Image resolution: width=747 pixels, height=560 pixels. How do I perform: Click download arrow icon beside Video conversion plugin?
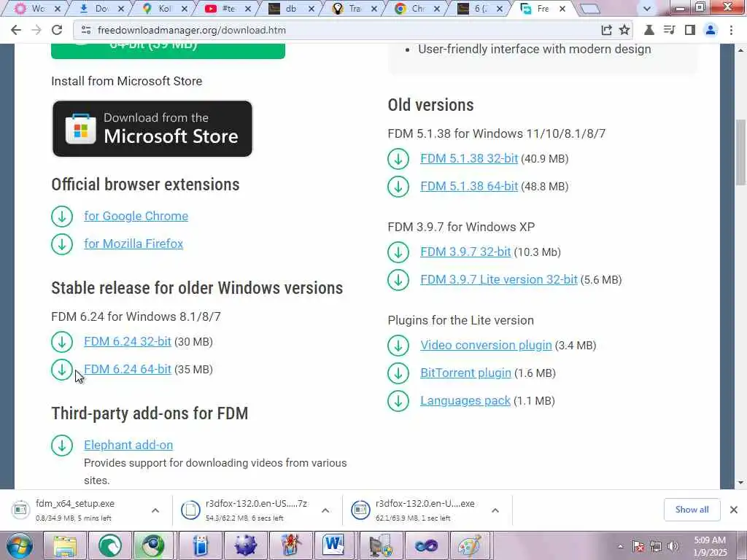coord(398,345)
